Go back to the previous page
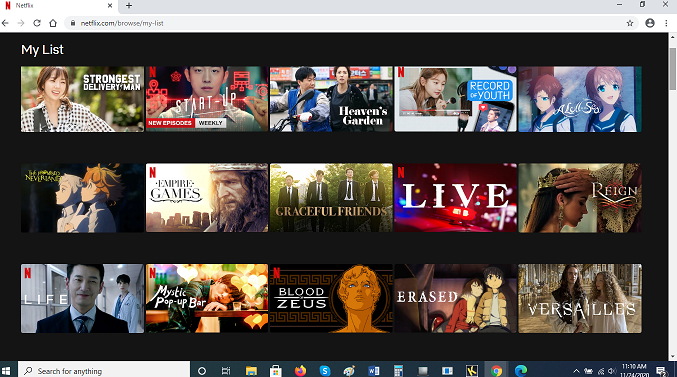677x377 pixels. tap(5, 23)
